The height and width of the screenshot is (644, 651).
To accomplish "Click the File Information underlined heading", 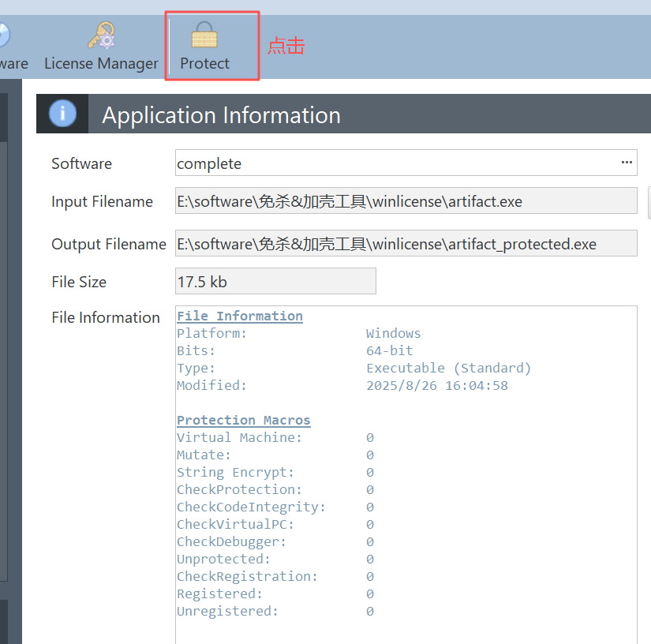I will [x=240, y=316].
